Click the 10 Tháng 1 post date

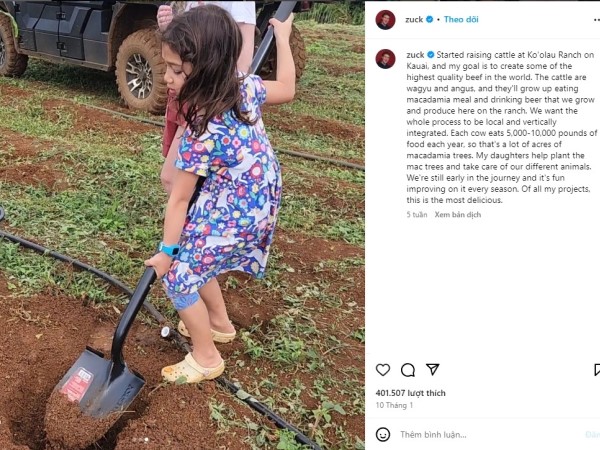pyautogui.click(x=394, y=405)
